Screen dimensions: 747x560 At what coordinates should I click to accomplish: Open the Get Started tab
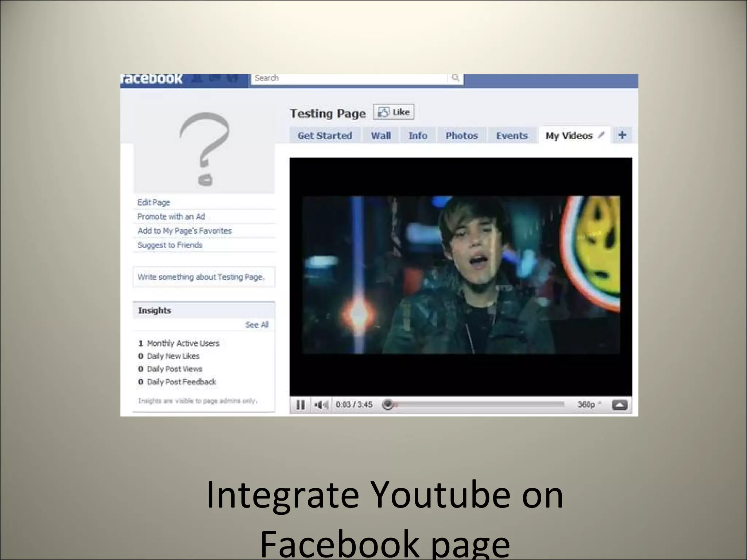(x=325, y=136)
